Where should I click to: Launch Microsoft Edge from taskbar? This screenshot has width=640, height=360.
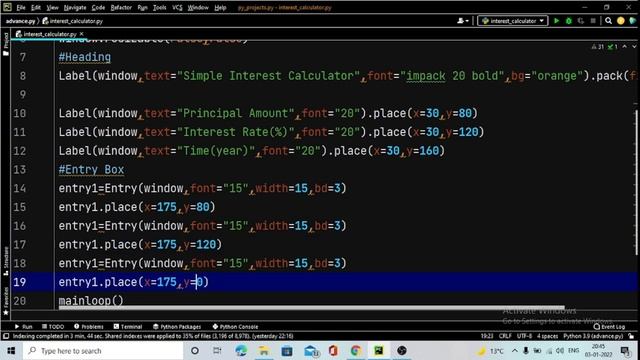pyautogui.click(x=241, y=351)
